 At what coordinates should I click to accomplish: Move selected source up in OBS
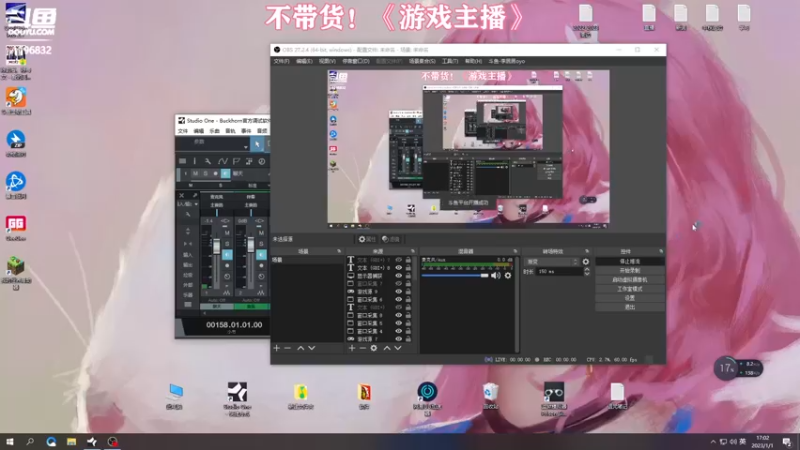click(387, 348)
